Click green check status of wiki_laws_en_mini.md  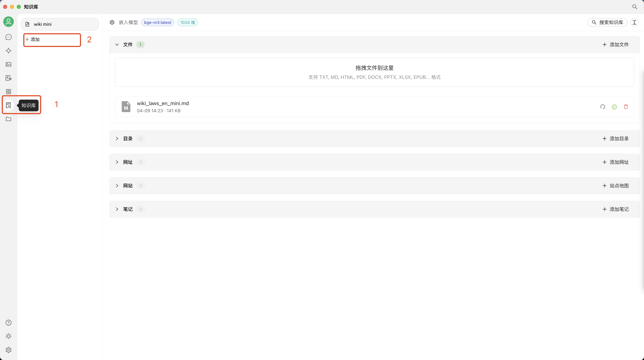coord(614,107)
